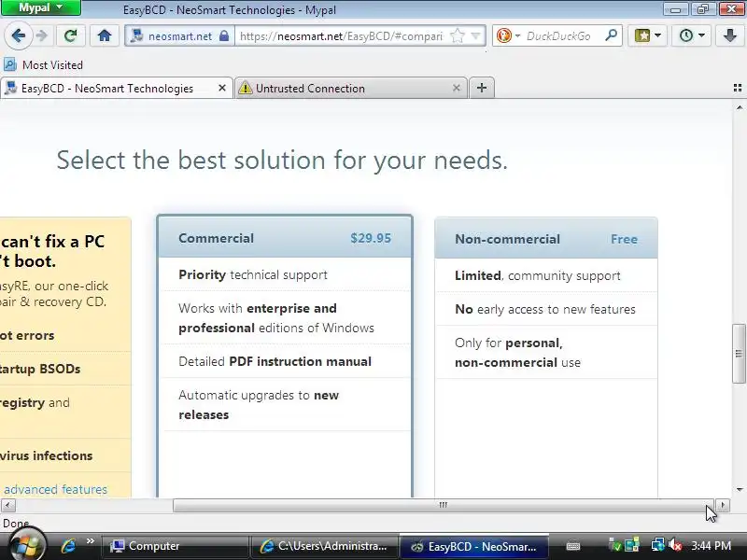Viewport: 747px width, 560px height.
Task: Switch to C:\Users\Administra... taskbar window
Action: click(x=325, y=546)
